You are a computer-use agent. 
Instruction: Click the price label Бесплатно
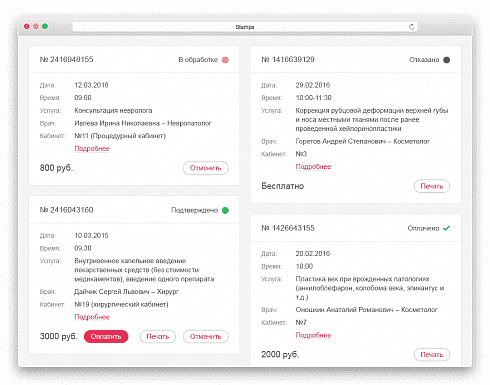[x=283, y=186]
